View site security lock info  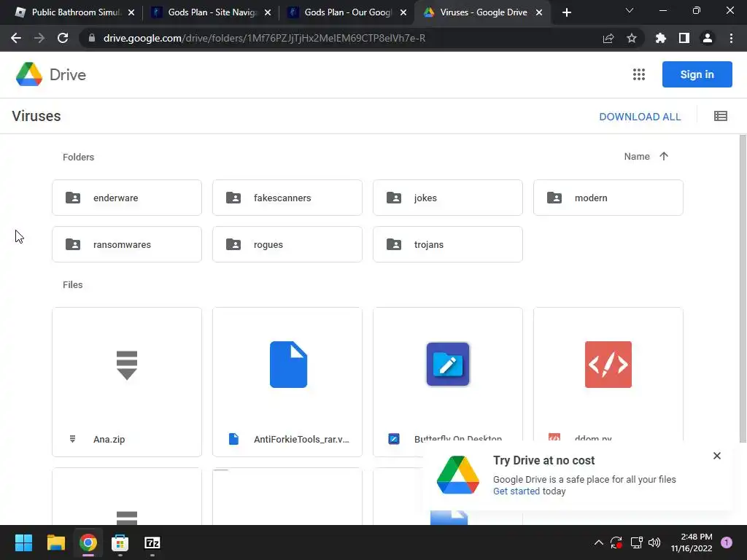click(91, 38)
